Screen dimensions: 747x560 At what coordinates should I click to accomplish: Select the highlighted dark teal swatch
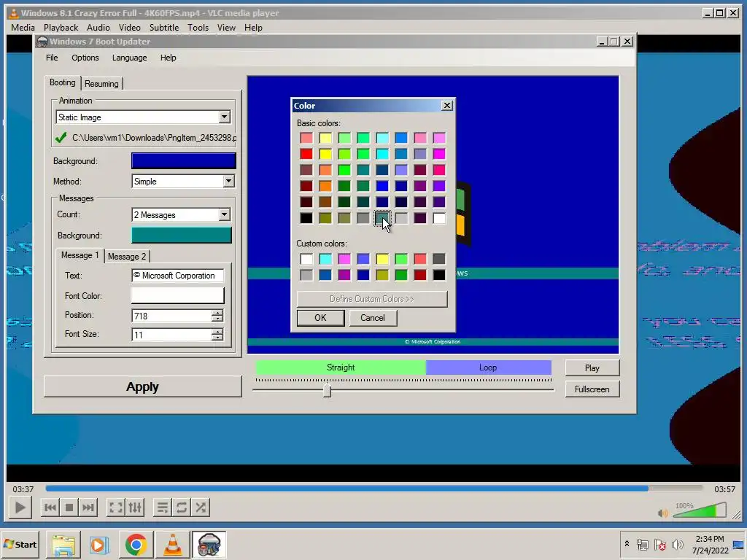click(382, 218)
